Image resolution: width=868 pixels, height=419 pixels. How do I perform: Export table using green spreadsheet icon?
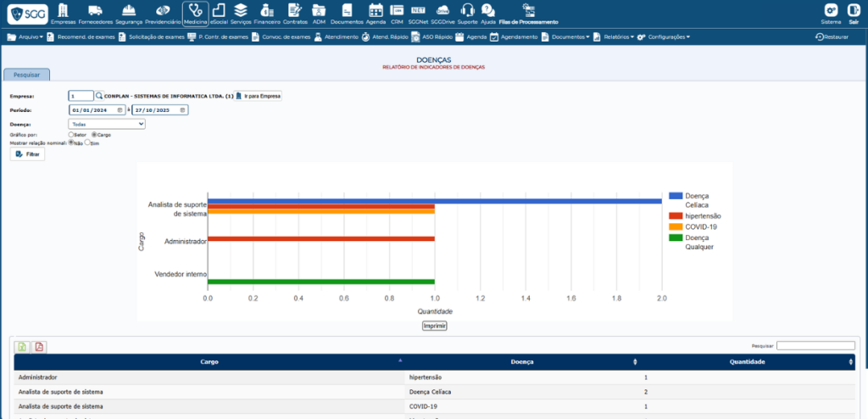tap(22, 346)
